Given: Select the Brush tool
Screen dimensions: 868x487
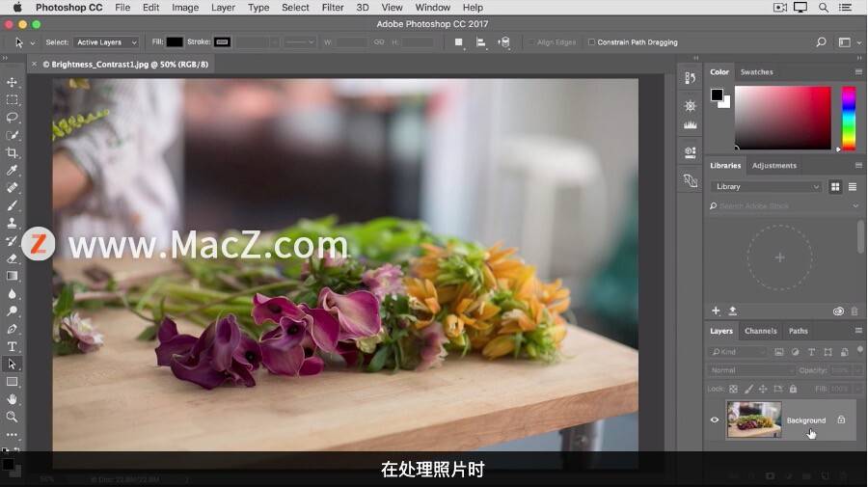Looking at the screenshot, I should click(x=12, y=205).
